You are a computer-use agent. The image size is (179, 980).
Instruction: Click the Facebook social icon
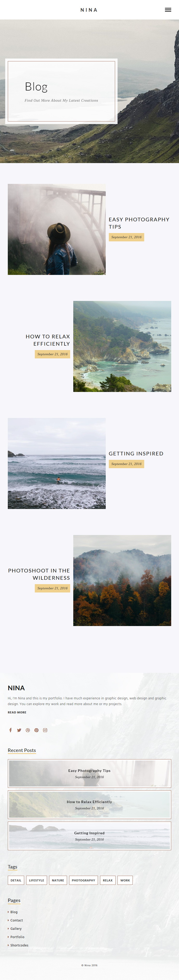coord(11,730)
